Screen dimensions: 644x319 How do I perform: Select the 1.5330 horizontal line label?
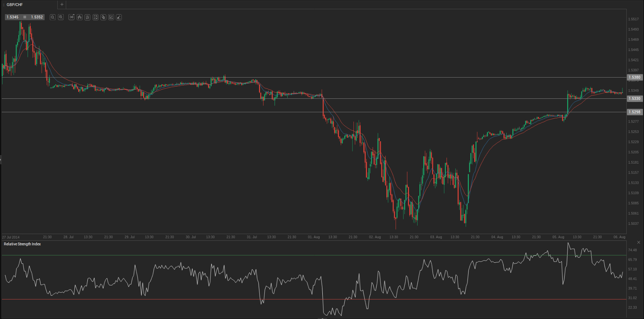pos(634,98)
